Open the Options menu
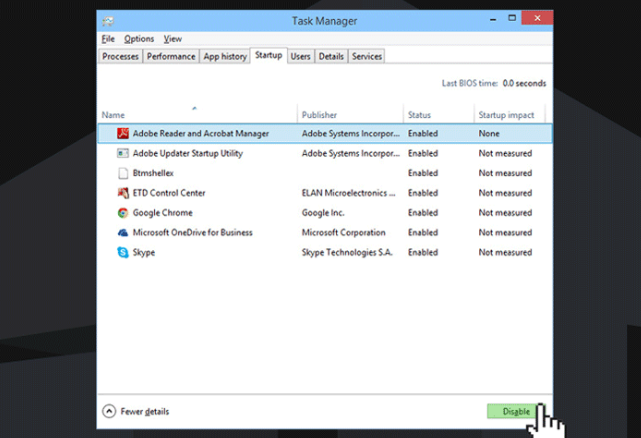This screenshot has height=438, width=641. 139,39
